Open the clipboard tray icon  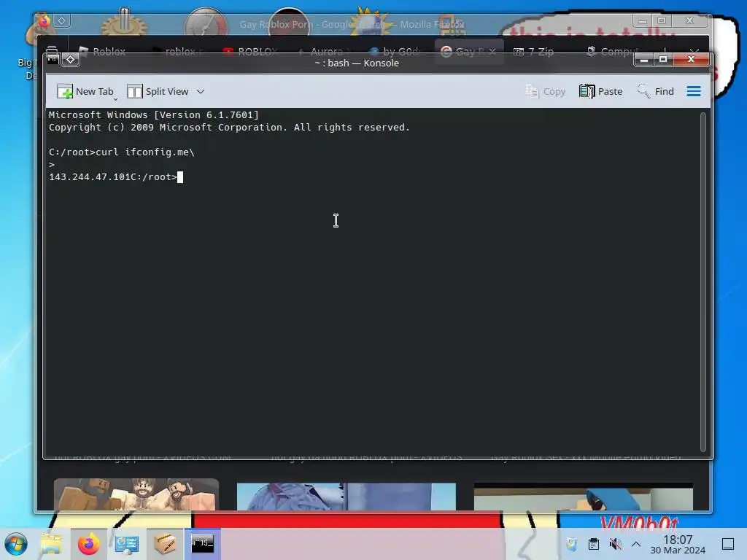pyautogui.click(x=594, y=544)
